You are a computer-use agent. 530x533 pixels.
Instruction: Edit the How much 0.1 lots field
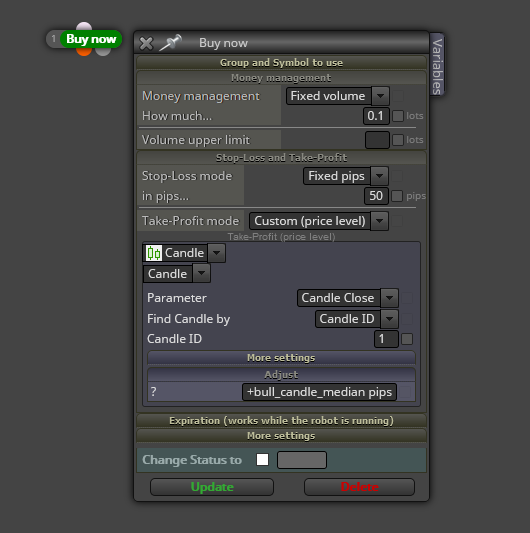coord(376,116)
